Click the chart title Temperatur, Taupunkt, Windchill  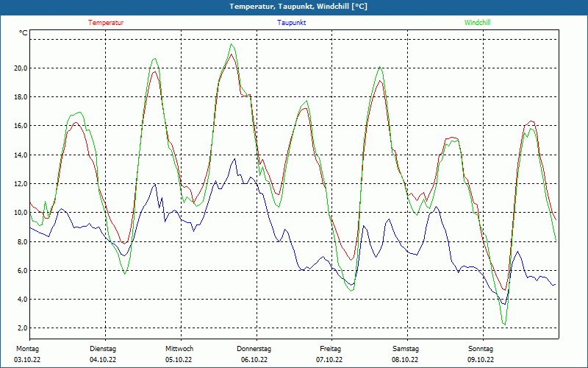(298, 7)
